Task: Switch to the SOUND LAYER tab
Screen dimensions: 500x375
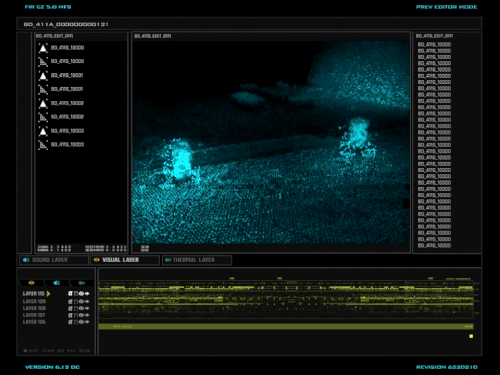Action: (54, 260)
